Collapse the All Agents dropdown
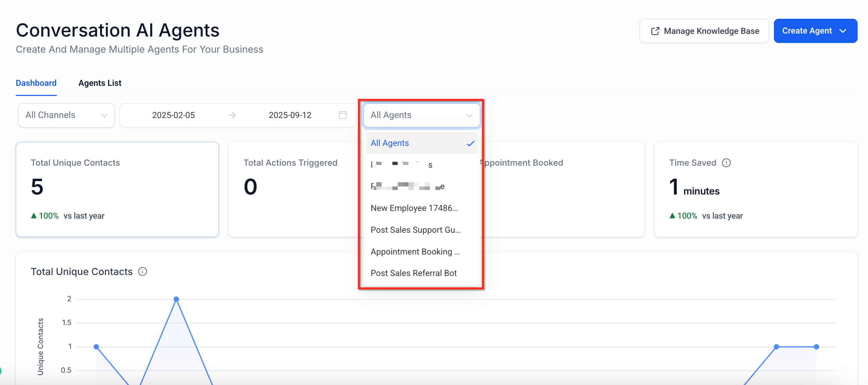The image size is (868, 385). 421,115
